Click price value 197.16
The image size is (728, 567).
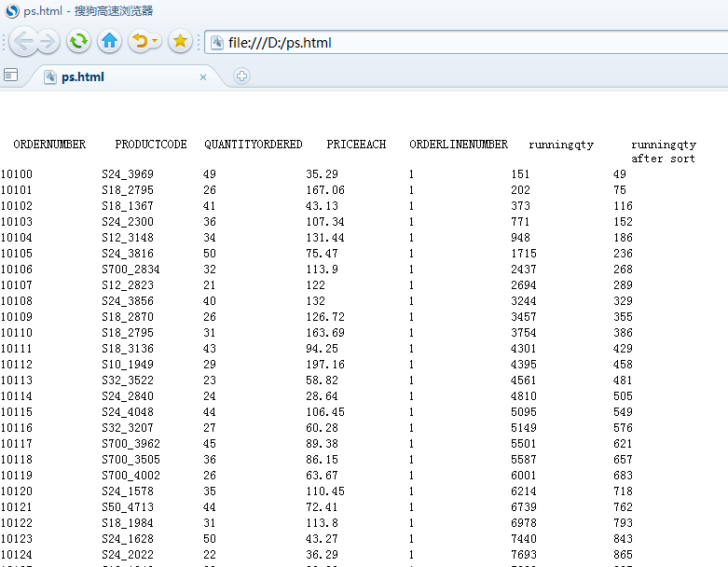click(x=325, y=364)
